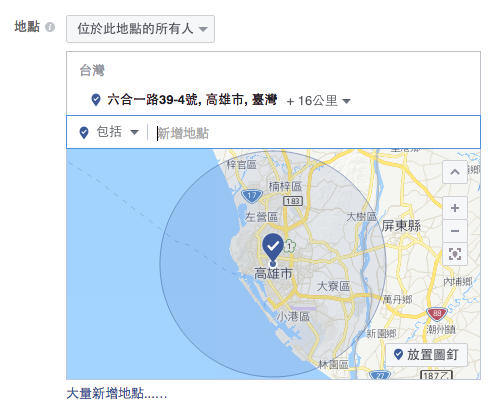Click the 大寮區 label on the map
Screen dimensions: 498x411
pyautogui.click(x=333, y=286)
